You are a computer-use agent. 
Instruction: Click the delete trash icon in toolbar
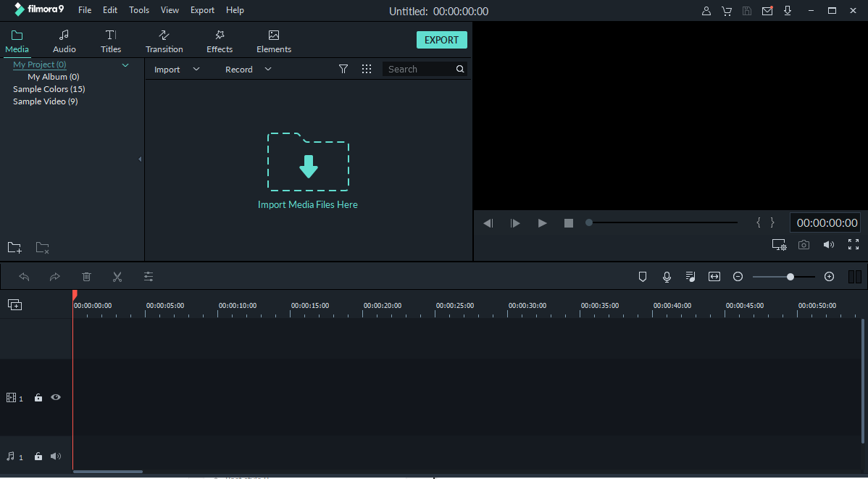pyautogui.click(x=86, y=277)
